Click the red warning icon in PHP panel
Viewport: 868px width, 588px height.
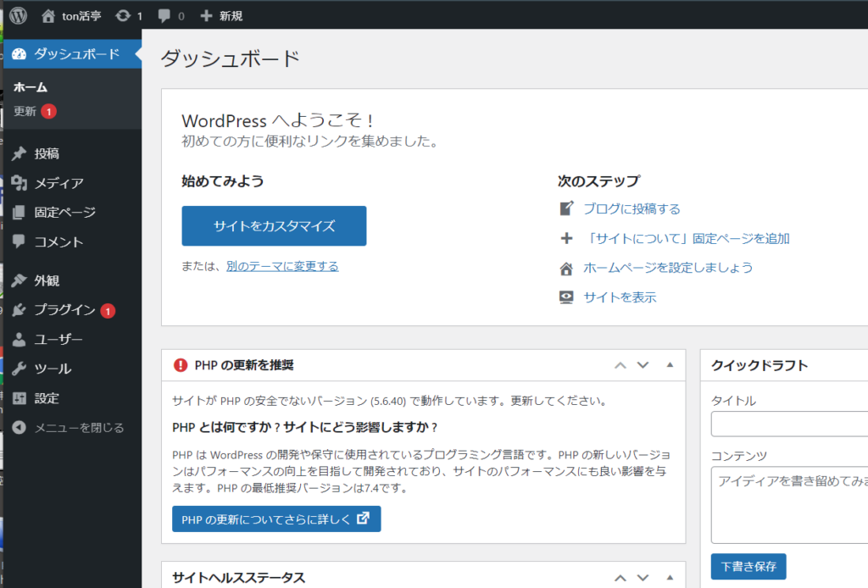point(181,365)
